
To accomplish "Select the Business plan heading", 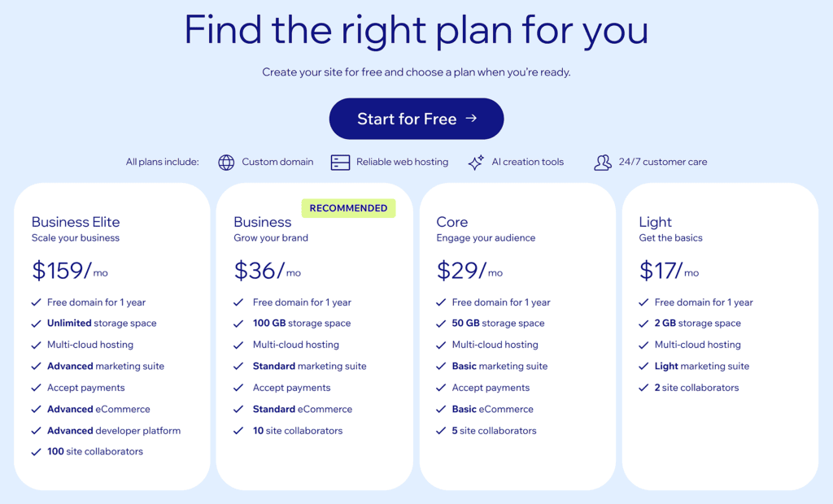I will coord(262,222).
